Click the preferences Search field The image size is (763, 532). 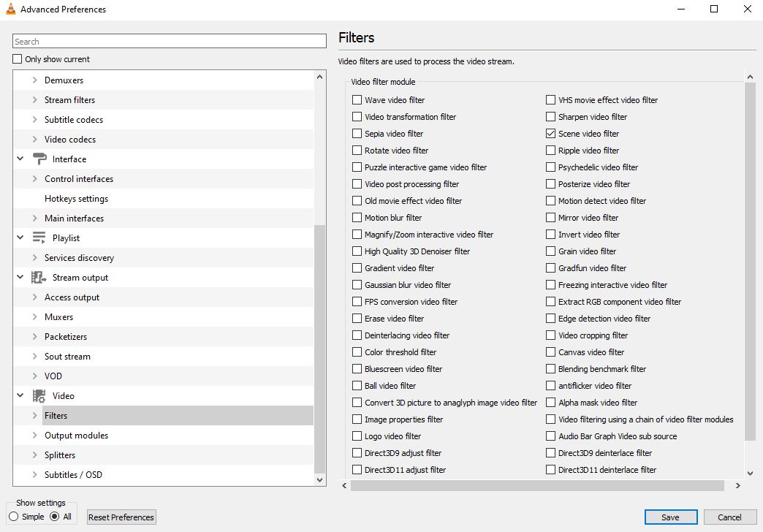coord(170,42)
